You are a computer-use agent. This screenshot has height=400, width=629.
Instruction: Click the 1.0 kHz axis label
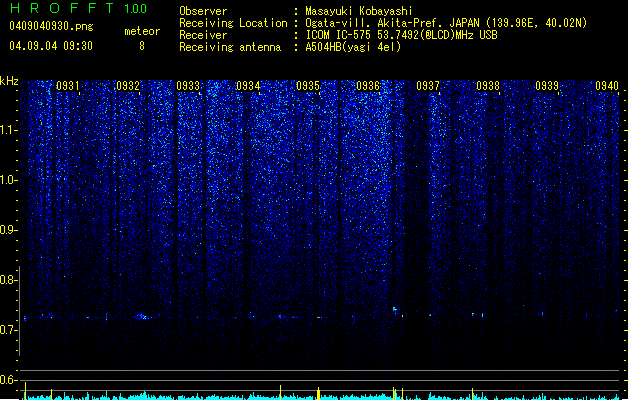[x=9, y=180]
